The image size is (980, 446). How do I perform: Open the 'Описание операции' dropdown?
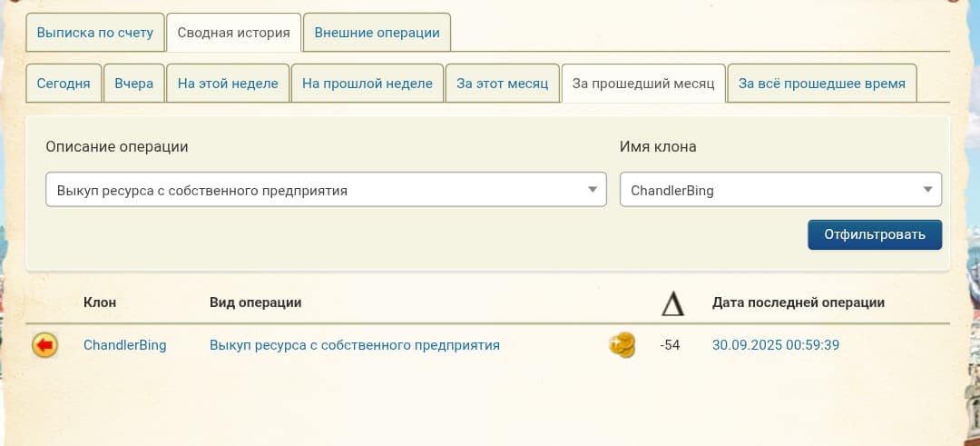coord(326,190)
